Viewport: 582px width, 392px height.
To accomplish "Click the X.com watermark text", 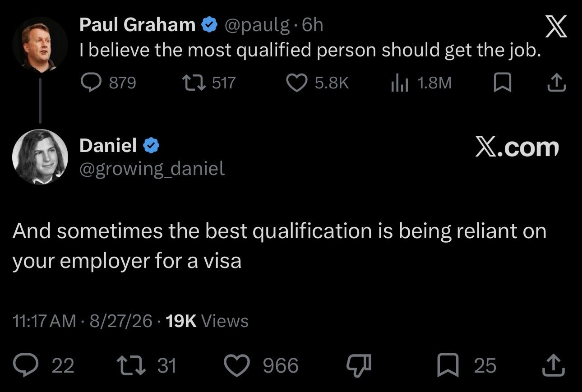I will [x=517, y=148].
